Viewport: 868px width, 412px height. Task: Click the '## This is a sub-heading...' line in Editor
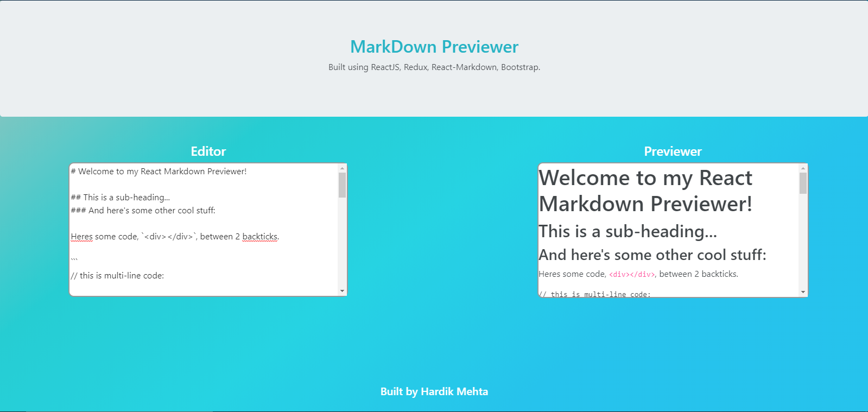point(120,198)
